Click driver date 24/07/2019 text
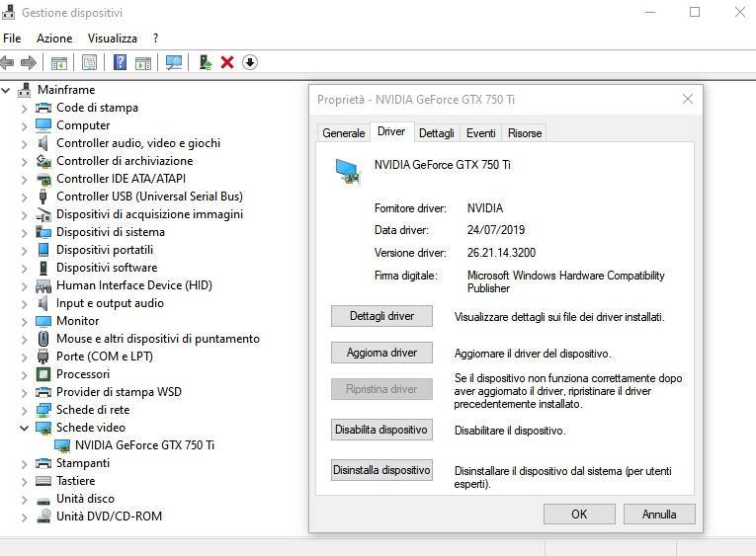Image resolution: width=756 pixels, height=556 pixels. pyautogui.click(x=496, y=230)
